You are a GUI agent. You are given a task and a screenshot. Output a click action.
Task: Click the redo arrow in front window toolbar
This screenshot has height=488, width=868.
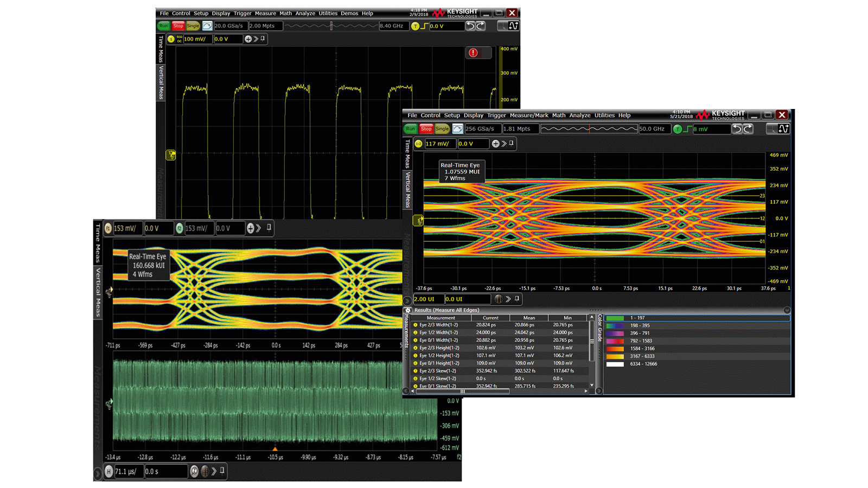click(x=748, y=129)
